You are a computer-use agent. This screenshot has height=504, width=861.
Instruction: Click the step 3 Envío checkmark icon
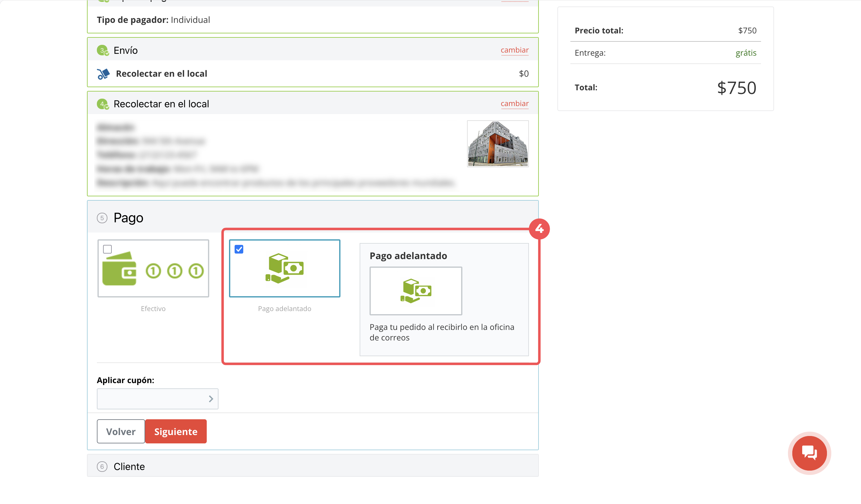(x=102, y=50)
